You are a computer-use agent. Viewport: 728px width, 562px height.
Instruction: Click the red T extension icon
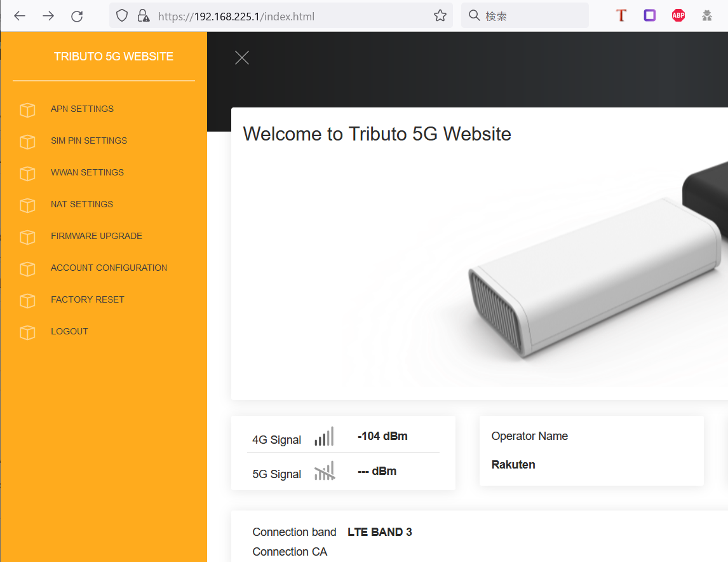[621, 15]
